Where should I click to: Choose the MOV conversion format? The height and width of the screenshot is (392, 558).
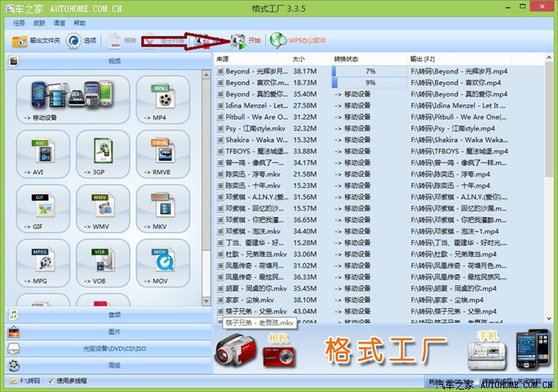163,265
